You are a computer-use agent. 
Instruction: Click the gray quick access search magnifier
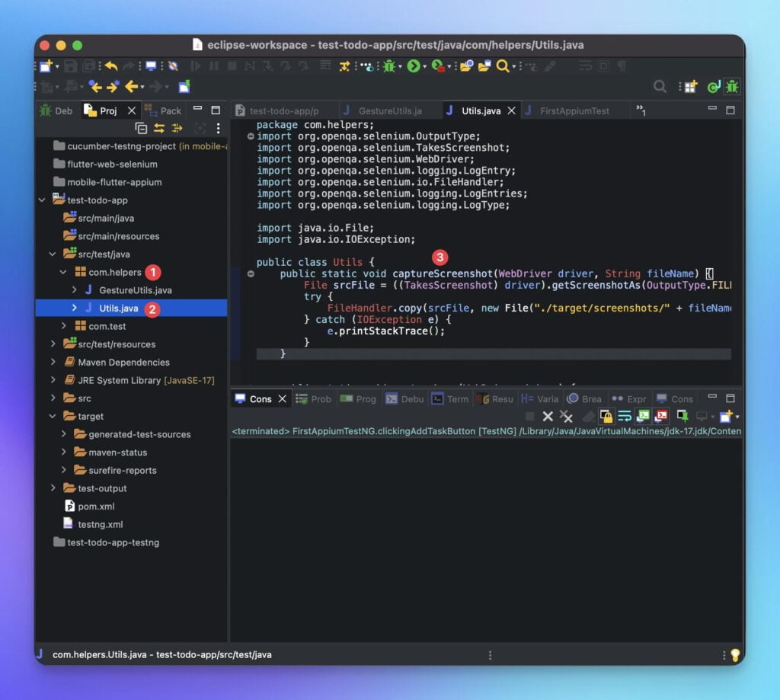point(660,87)
